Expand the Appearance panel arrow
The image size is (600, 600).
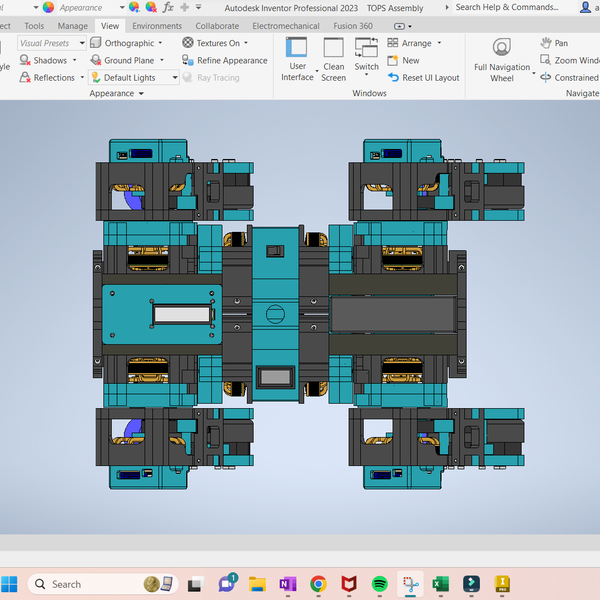141,93
